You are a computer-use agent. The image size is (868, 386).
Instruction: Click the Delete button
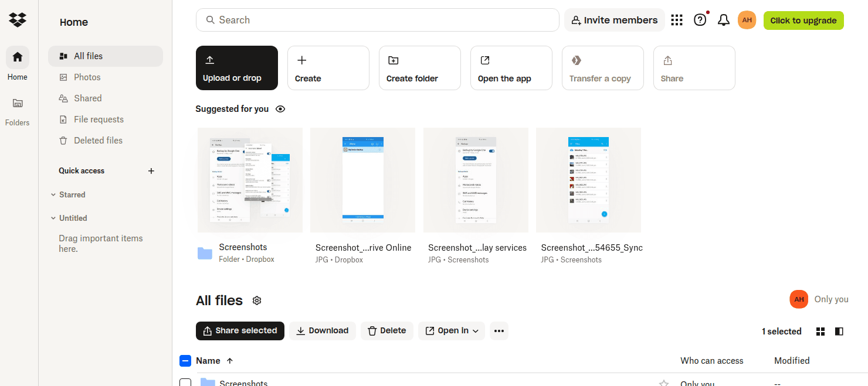coord(387,331)
